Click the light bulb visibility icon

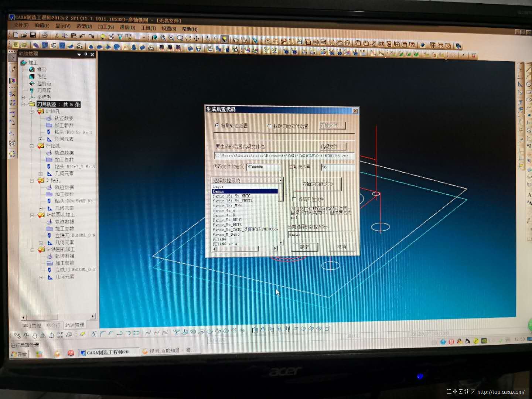pyautogui.click(x=103, y=36)
